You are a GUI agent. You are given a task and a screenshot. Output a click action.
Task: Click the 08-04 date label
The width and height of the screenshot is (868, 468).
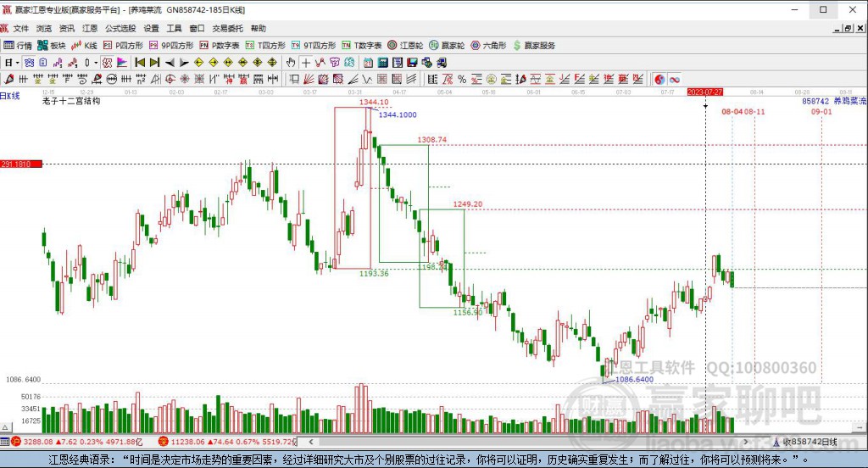pos(732,111)
